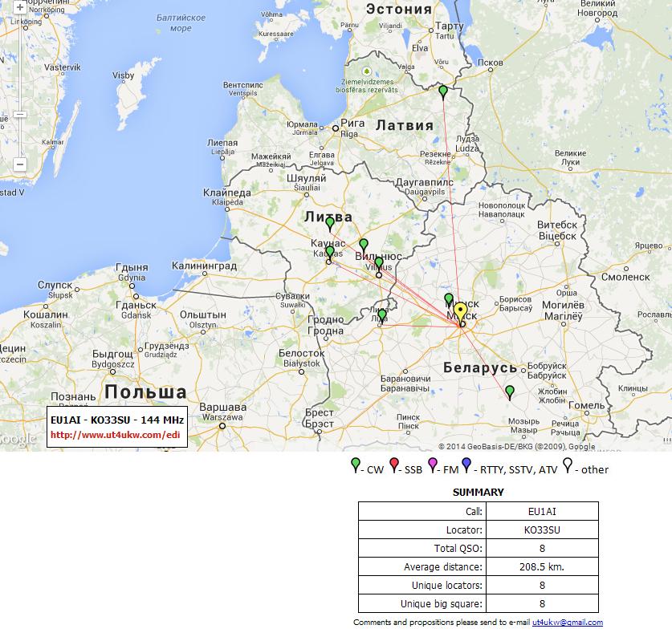Click the white 'other' legend pin
The image size is (672, 637).
tap(568, 465)
